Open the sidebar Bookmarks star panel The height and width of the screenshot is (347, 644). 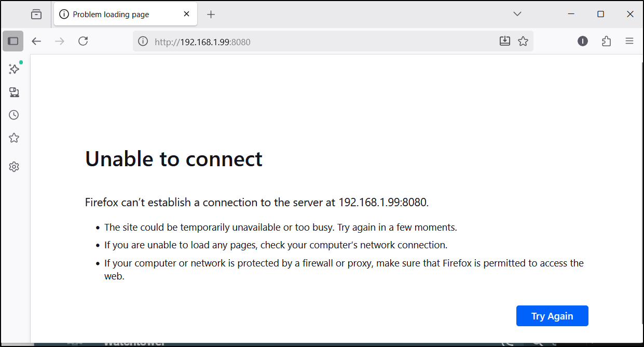14,138
